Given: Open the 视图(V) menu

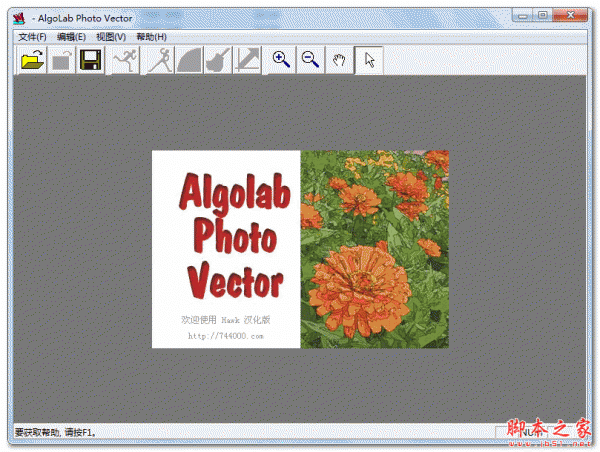Looking at the screenshot, I should (111, 37).
